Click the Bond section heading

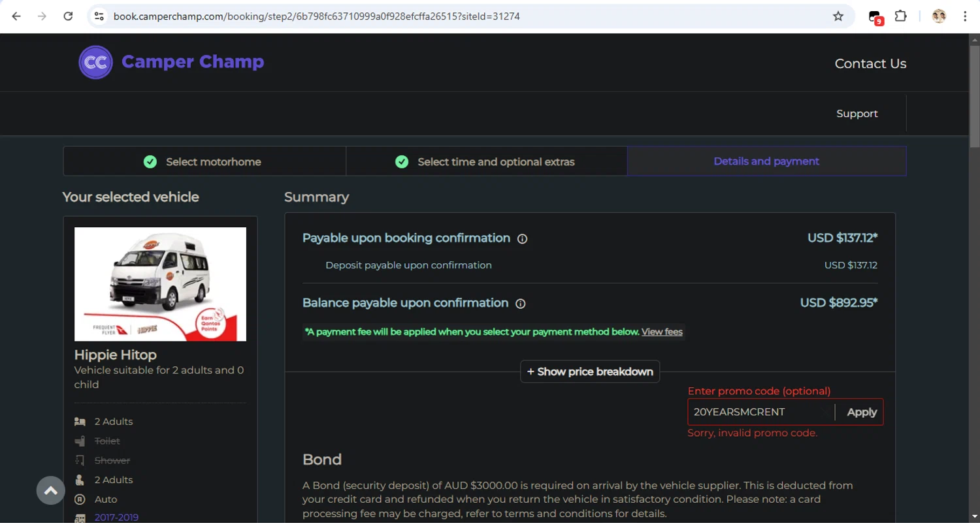pos(322,460)
